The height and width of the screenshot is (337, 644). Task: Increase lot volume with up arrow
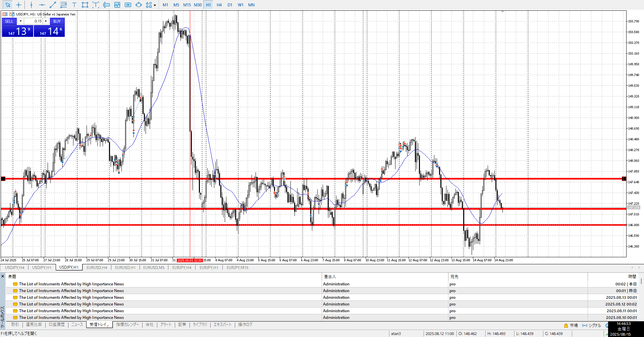[46, 21]
